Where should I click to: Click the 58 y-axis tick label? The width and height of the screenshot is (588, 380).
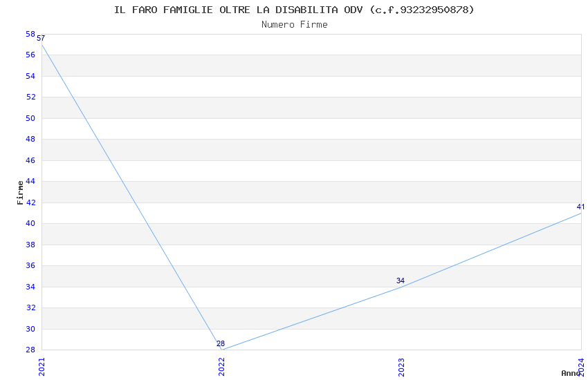30,34
